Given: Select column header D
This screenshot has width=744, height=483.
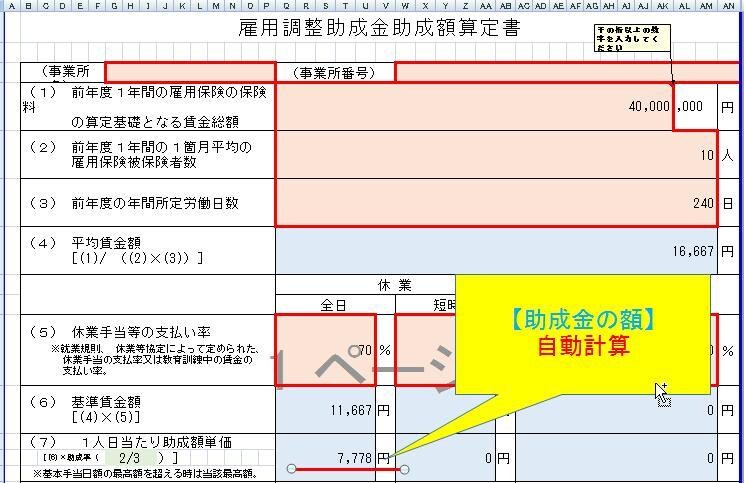Looking at the screenshot, I should click(63, 6).
